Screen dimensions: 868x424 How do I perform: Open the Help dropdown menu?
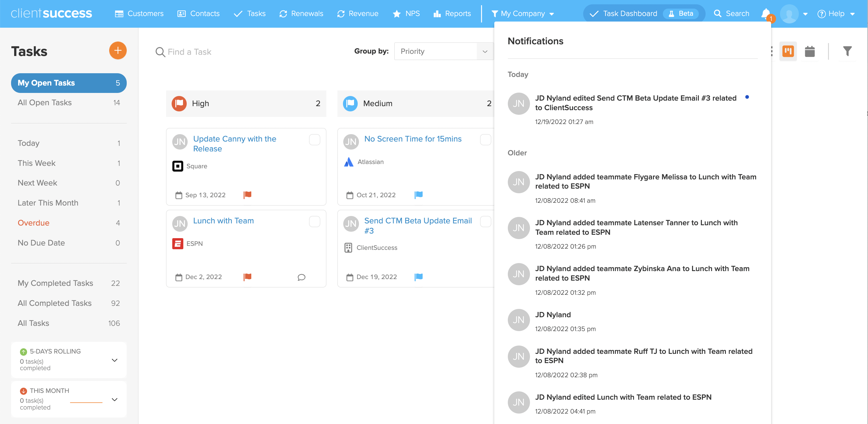click(836, 14)
